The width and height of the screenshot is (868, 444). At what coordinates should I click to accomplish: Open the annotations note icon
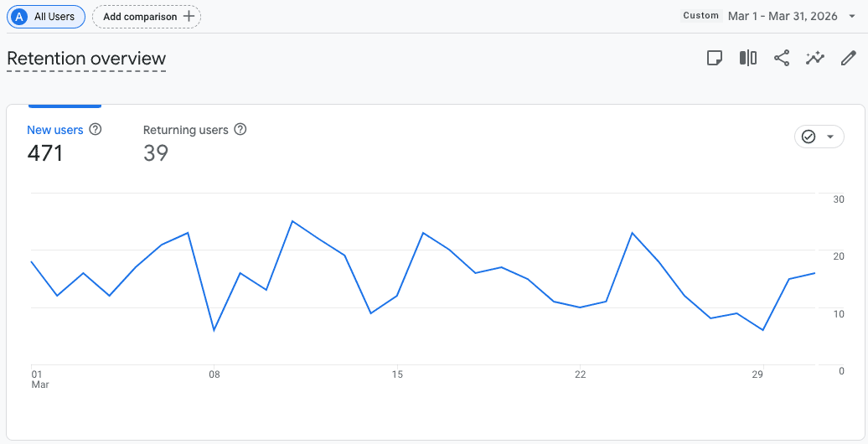[714, 59]
